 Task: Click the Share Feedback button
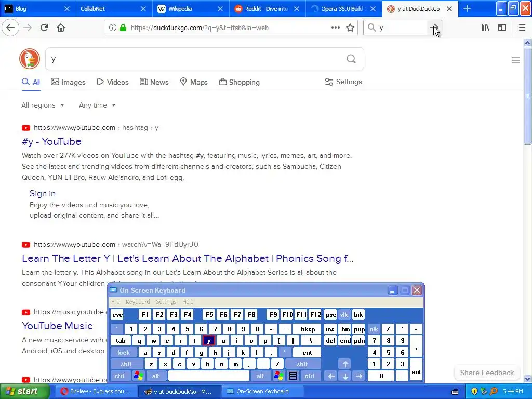click(x=487, y=373)
